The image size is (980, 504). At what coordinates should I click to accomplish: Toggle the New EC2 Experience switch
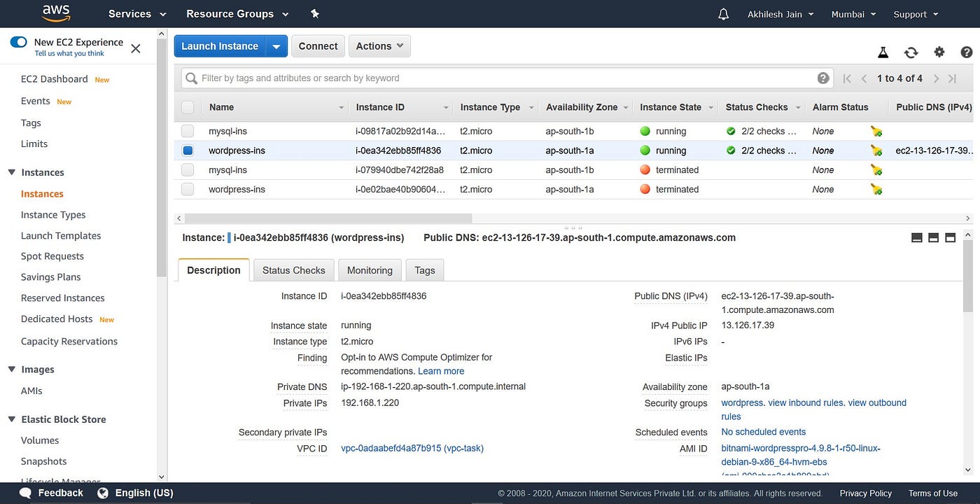coord(18,42)
